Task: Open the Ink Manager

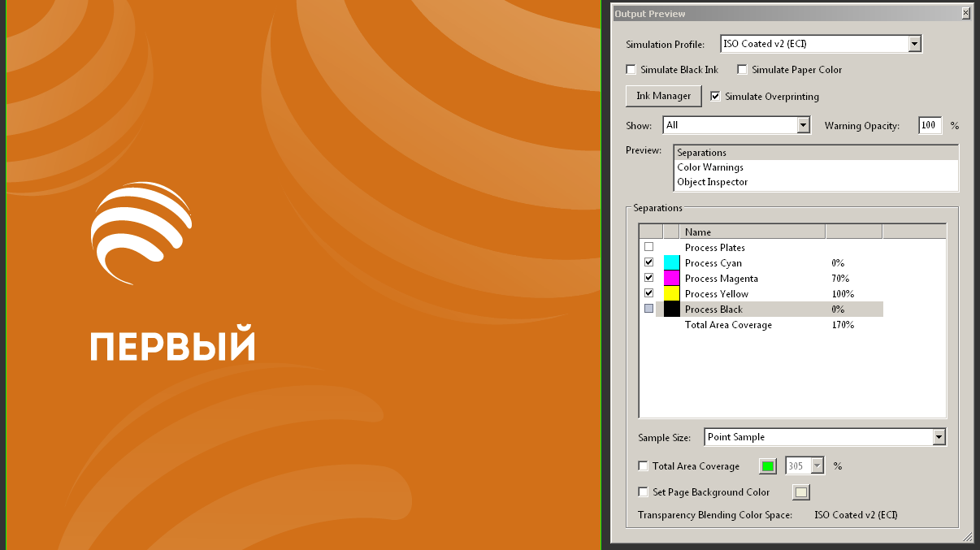Action: 663,96
